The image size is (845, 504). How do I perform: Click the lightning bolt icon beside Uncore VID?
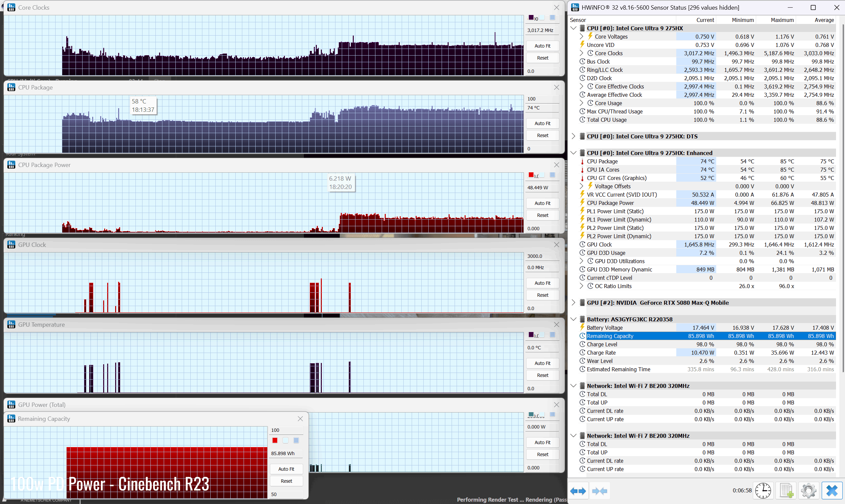point(582,45)
